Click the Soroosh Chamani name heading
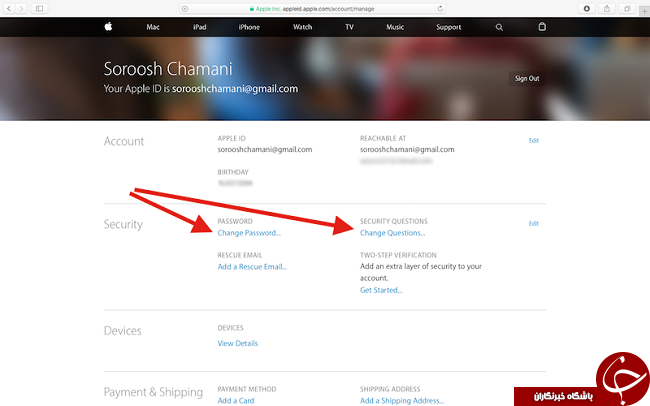Viewport: 650px width, 406px height. (168, 69)
